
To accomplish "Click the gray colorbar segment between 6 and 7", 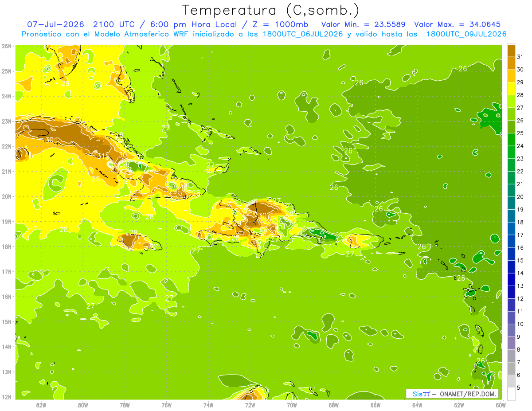I will [x=511, y=368].
